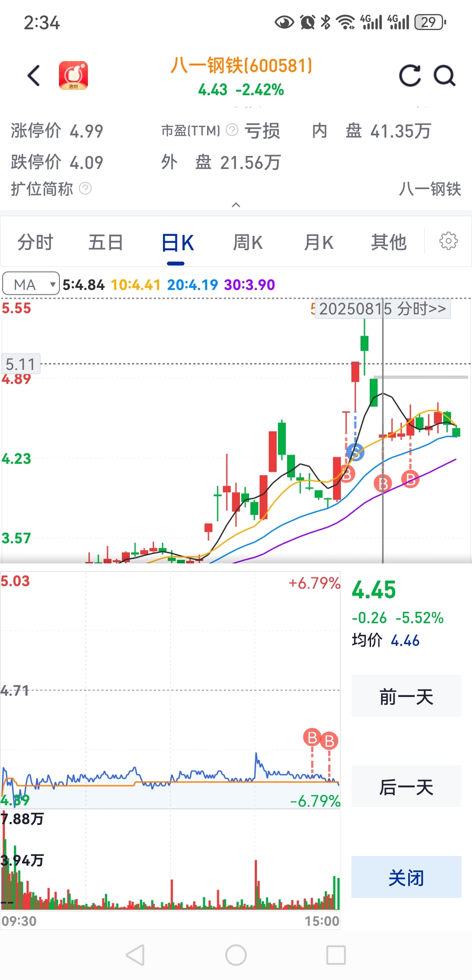The width and height of the screenshot is (472, 980).
Task: Tap 均价 4.46 label
Action: point(385,640)
